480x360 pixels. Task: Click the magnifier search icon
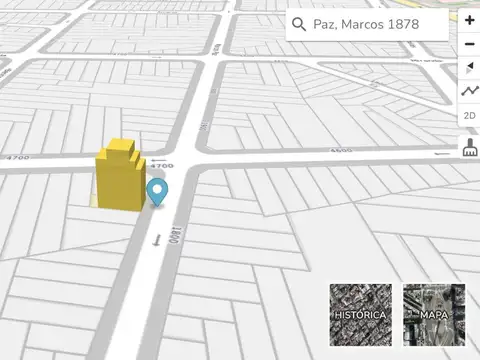[299, 24]
